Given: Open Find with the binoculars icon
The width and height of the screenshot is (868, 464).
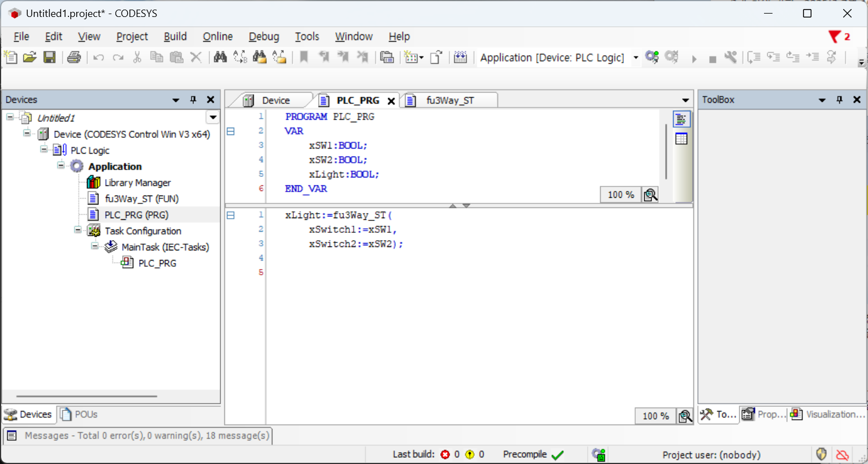Looking at the screenshot, I should [220, 57].
